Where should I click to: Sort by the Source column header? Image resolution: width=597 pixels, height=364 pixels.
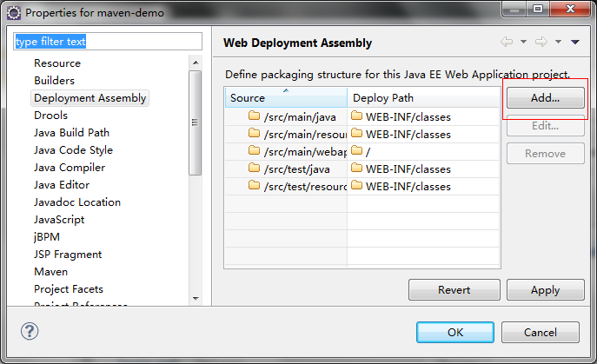coord(286,97)
